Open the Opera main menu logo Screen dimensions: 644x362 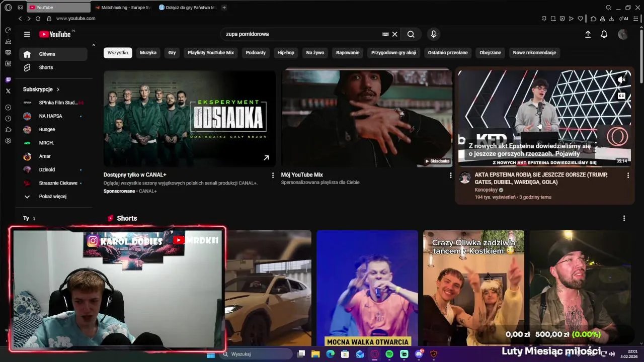[8, 8]
